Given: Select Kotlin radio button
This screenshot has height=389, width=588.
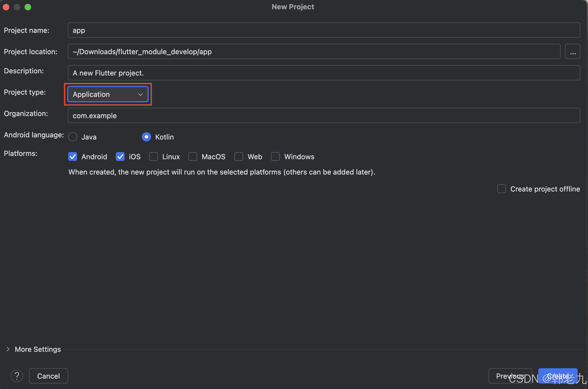Looking at the screenshot, I should click(146, 137).
